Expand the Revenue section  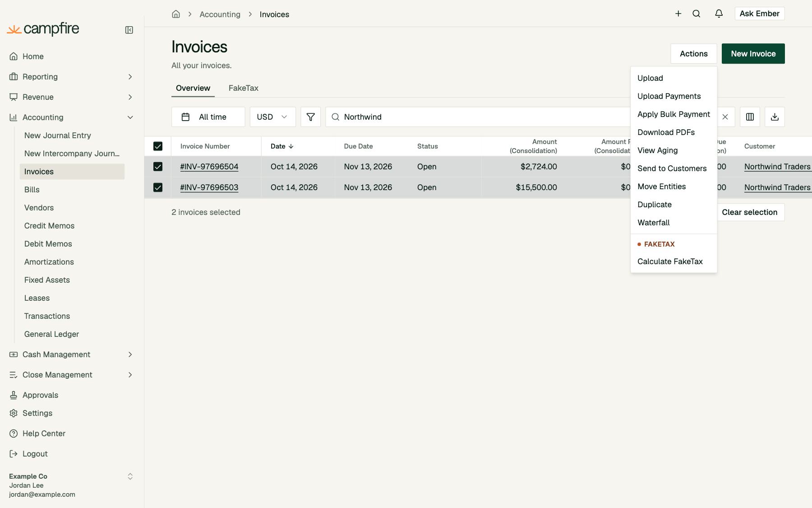pyautogui.click(x=130, y=97)
